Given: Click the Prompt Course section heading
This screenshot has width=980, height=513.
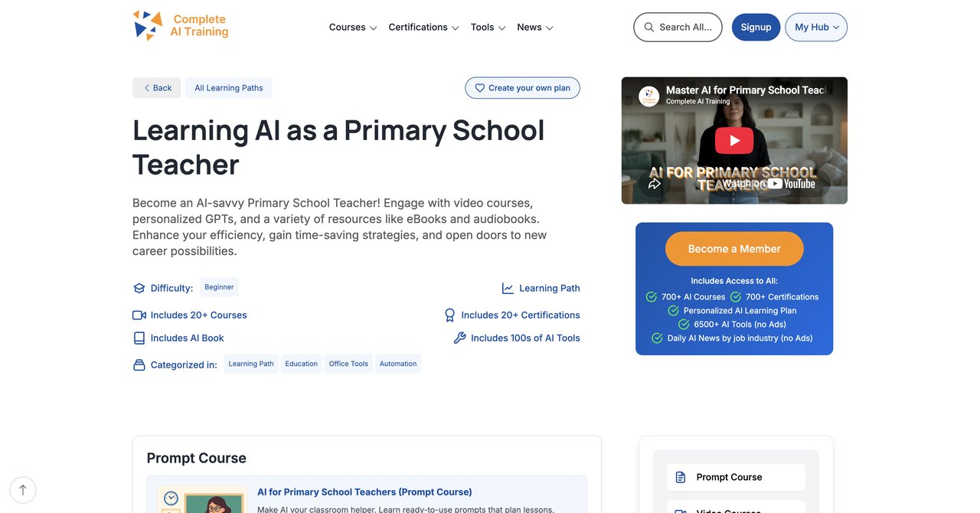Looking at the screenshot, I should pos(197,458).
